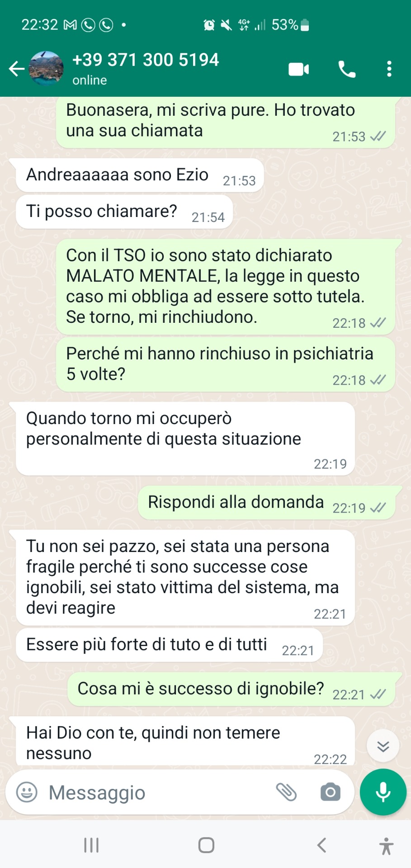Select the "Cosa mi è successo di ignobile?" message
This screenshot has width=411, height=868.
coord(231,689)
